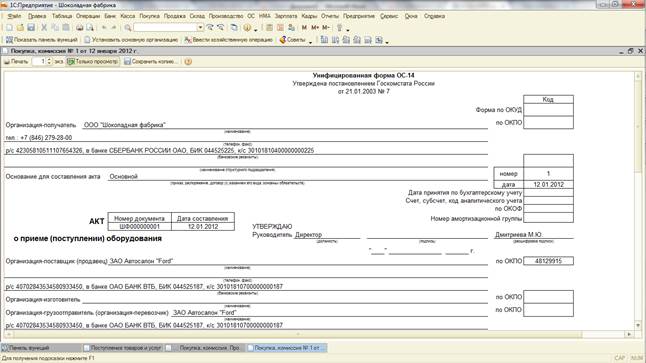646x363 pixels.
Task: Click the M+ memory button
Action: [315, 28]
